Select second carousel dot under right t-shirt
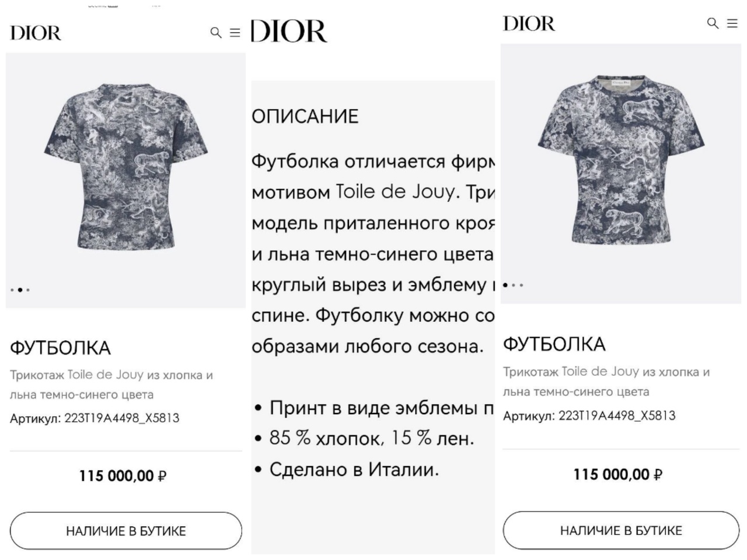Screen dimensions: 747x560 [514, 285]
